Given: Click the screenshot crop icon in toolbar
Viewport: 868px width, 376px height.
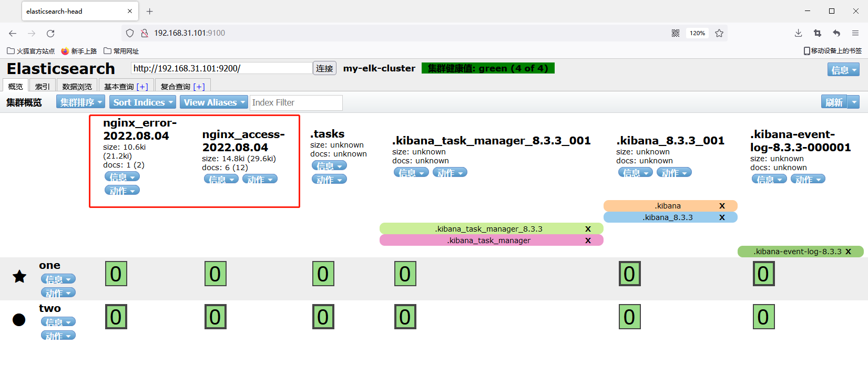Looking at the screenshot, I should coord(817,33).
